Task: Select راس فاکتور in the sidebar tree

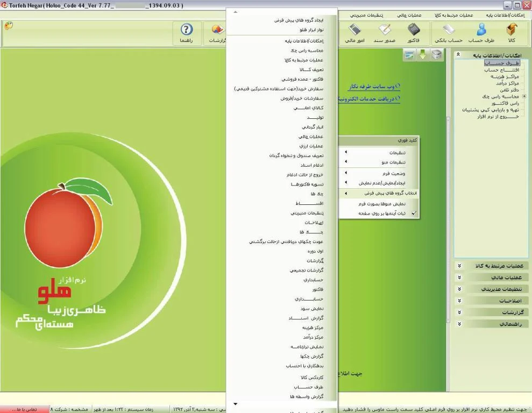Action: pos(505,103)
